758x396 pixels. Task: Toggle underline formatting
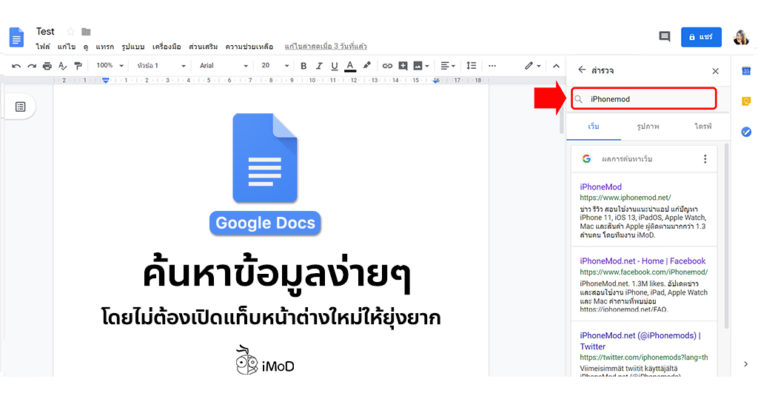(x=335, y=66)
